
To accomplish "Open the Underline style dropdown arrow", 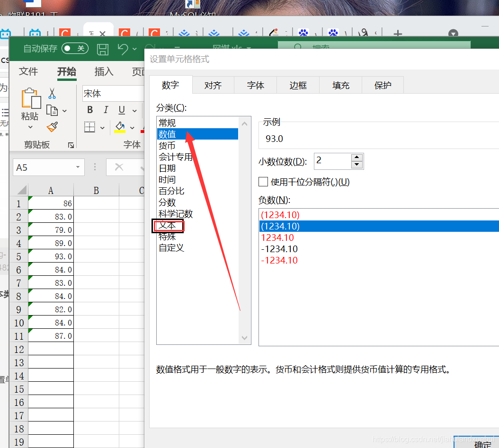I will [134, 111].
